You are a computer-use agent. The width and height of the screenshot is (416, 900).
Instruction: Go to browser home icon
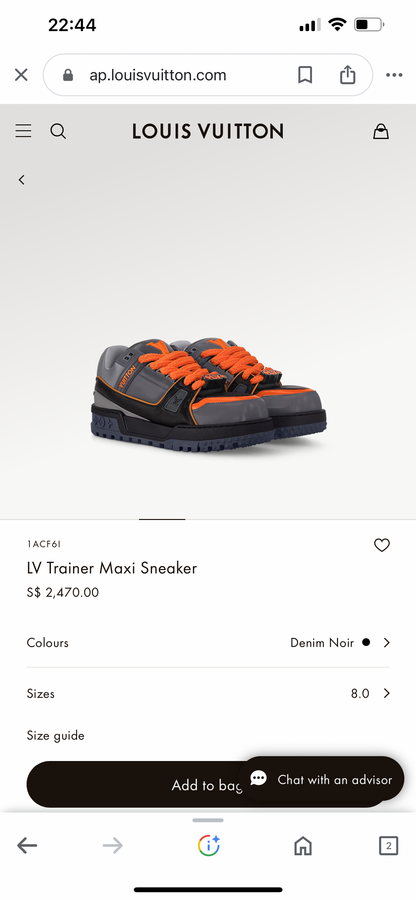[302, 845]
